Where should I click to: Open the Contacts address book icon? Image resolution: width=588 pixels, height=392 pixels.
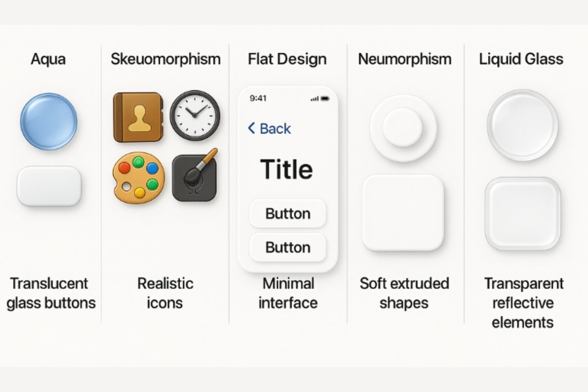(x=138, y=117)
